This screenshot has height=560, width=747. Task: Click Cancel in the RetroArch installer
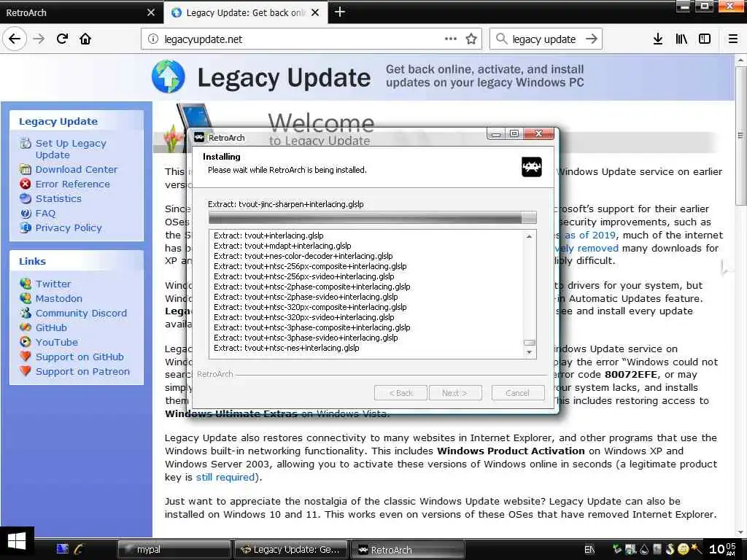518,393
